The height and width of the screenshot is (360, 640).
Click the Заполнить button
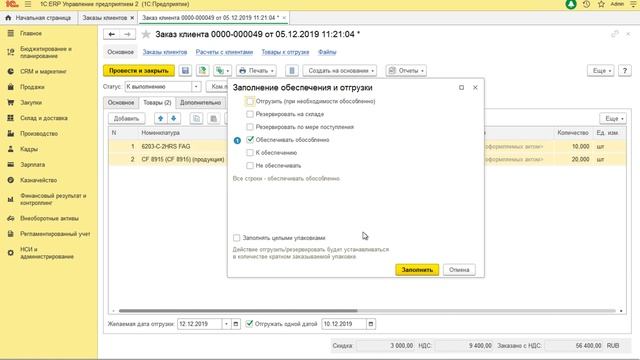[417, 270]
